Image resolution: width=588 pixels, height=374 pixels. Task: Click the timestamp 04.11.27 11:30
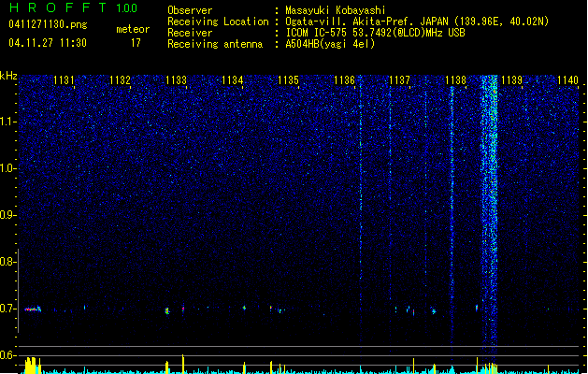(x=48, y=43)
